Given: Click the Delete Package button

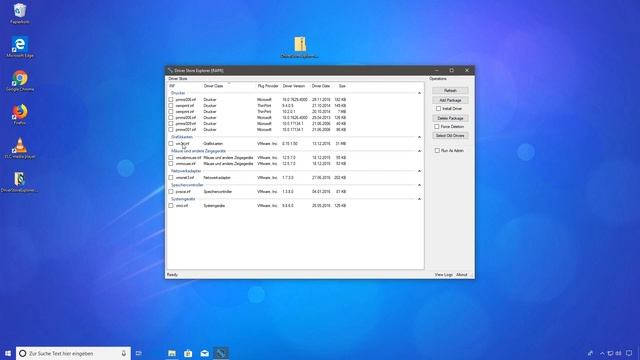Looking at the screenshot, I should coord(450,118).
